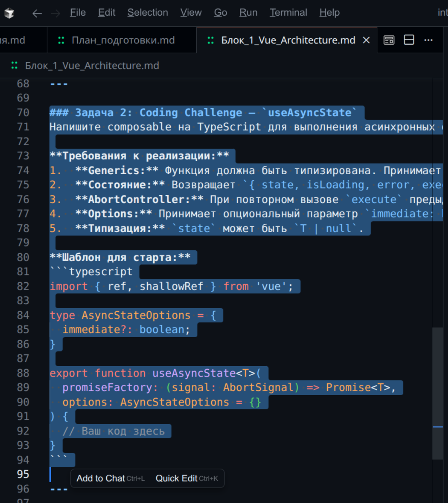Open the Edit menu

106,13
